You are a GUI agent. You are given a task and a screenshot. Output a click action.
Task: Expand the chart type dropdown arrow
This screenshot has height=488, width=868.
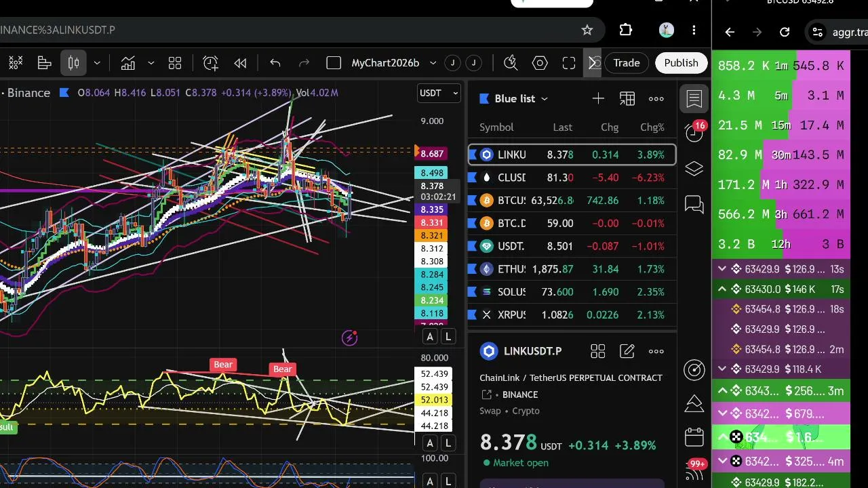click(97, 63)
